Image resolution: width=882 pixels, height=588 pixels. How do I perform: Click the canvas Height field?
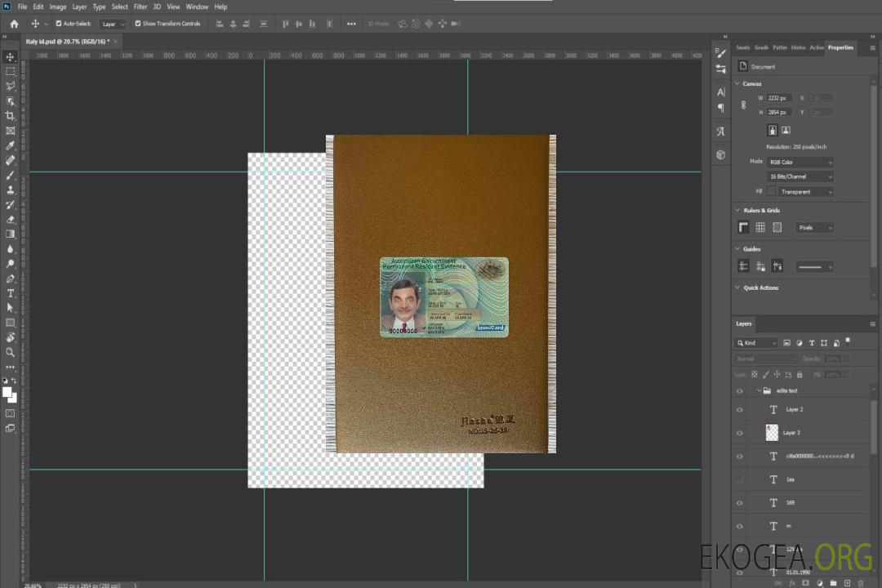click(780, 113)
